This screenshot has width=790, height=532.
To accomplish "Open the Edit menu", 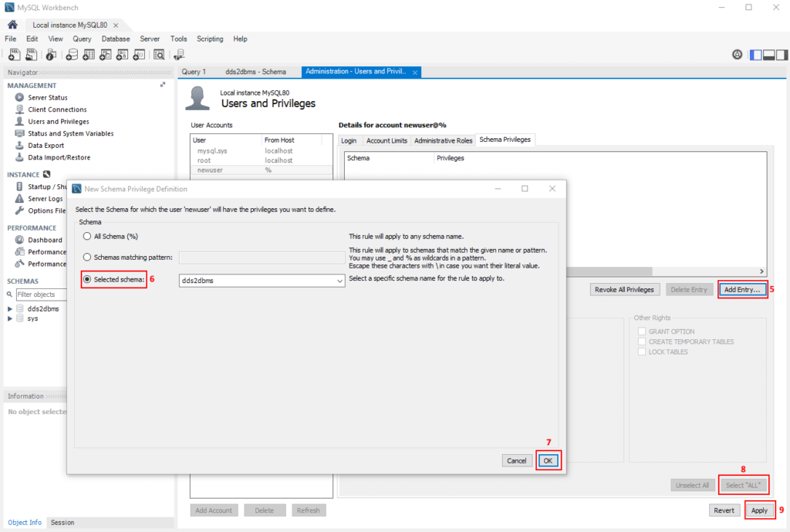I will (x=32, y=39).
